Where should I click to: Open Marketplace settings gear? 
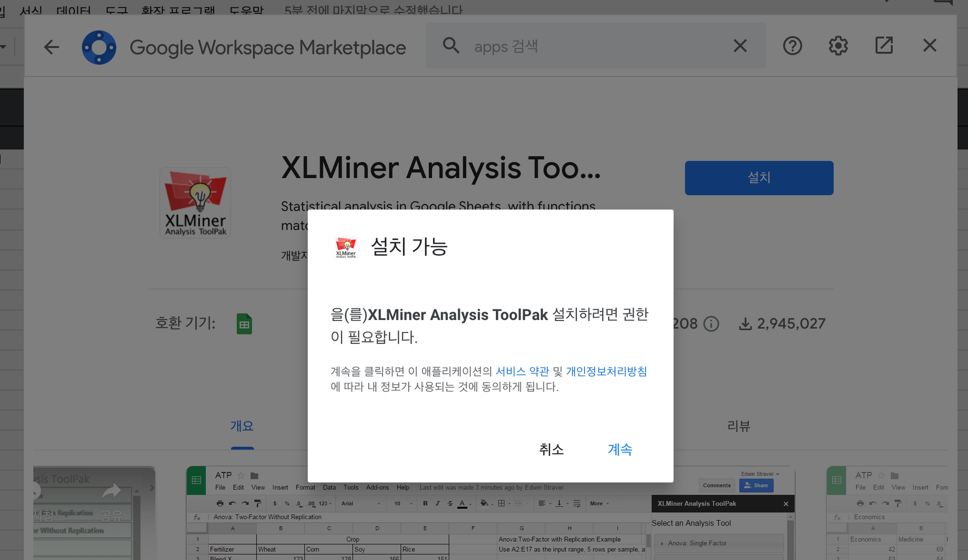click(838, 46)
